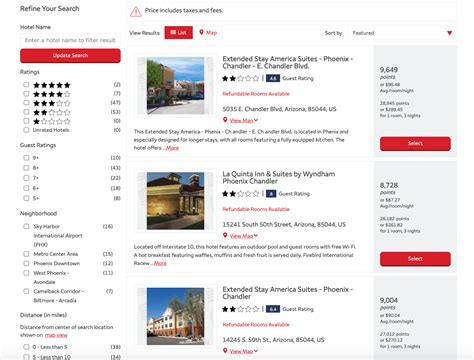Click the La Quinta guest rating badge

pos(271,194)
